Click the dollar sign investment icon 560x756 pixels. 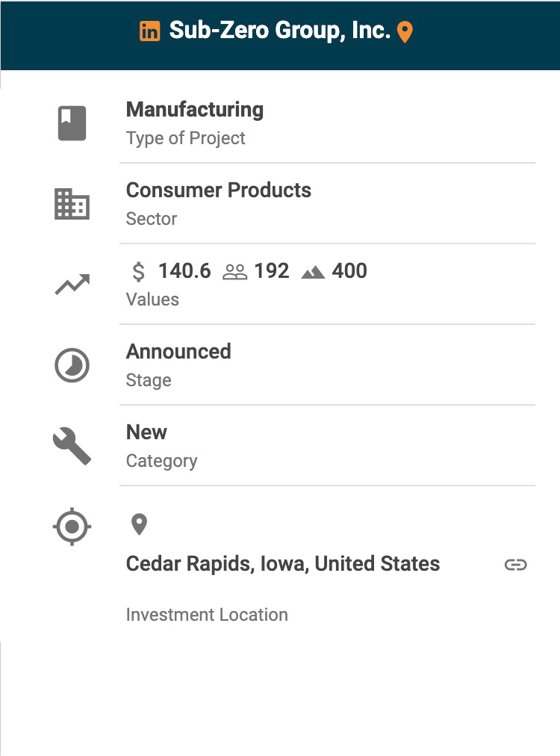click(138, 271)
